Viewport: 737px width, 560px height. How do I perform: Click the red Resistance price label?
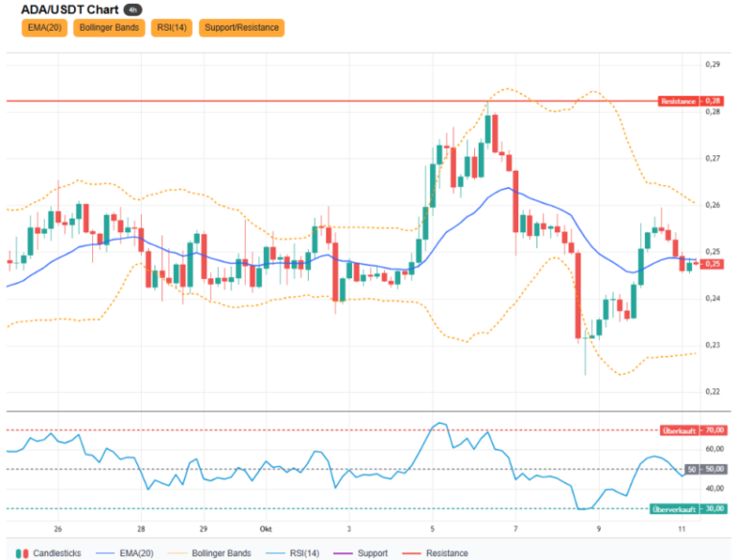tap(678, 101)
